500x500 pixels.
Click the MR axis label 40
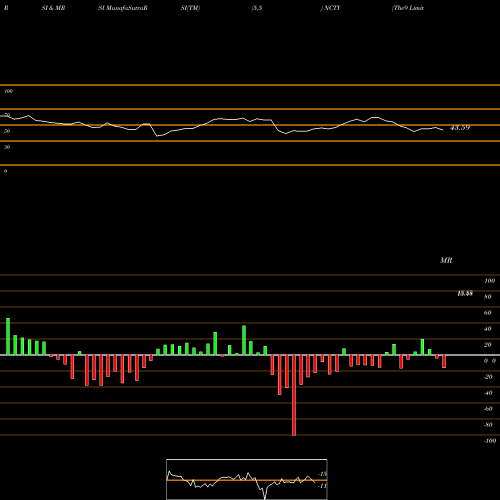[x=488, y=329]
